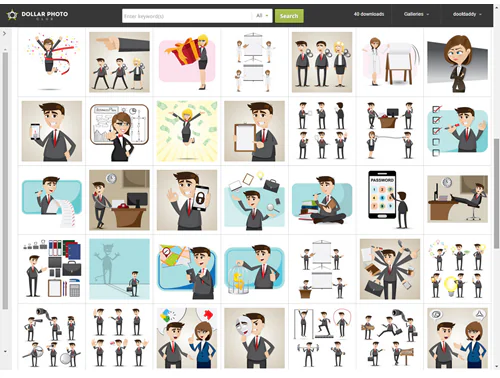
Task: Open businessman with office supplies set image
Action: pos(52,269)
